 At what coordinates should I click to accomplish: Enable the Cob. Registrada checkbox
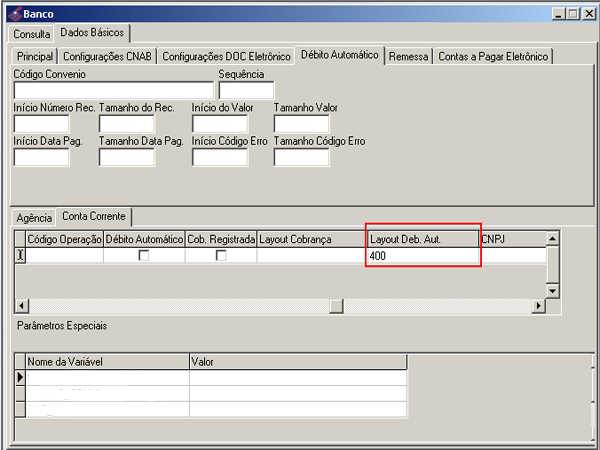(221, 256)
